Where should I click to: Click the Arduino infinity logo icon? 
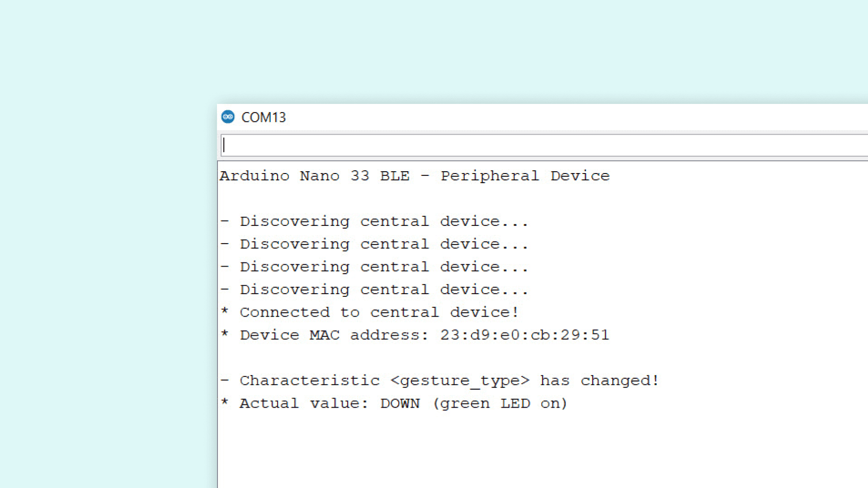[228, 117]
